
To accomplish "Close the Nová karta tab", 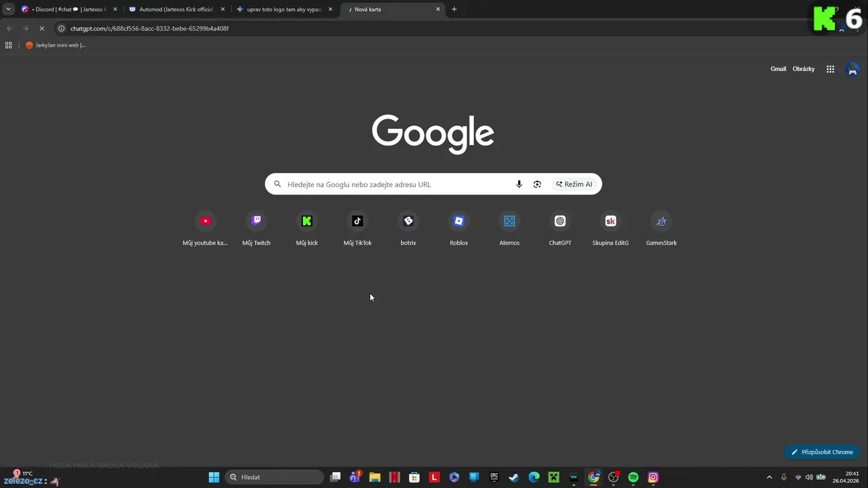I will (x=438, y=9).
